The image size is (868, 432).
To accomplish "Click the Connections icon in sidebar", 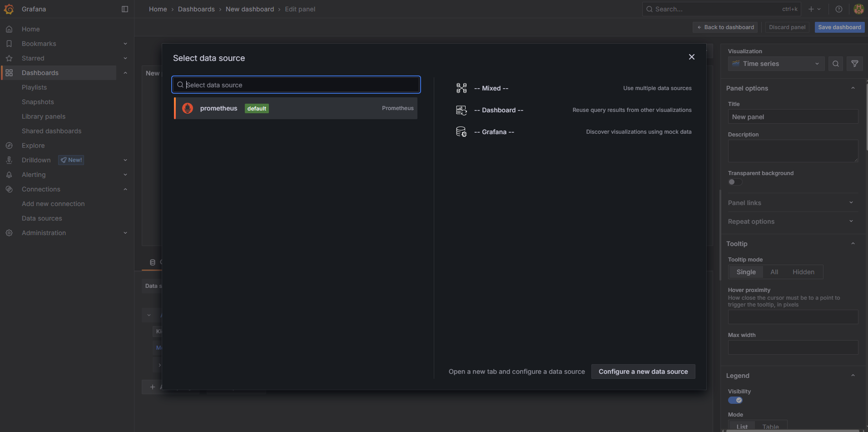I will tap(9, 189).
